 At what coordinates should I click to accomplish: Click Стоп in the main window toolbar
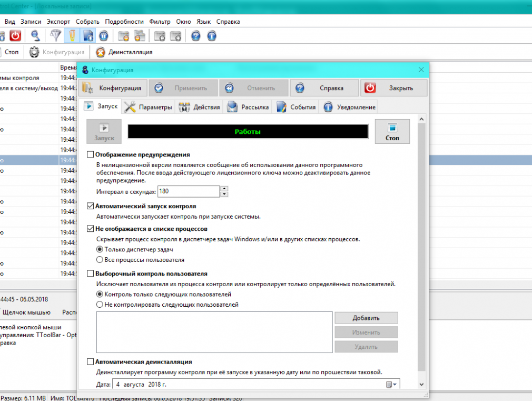(x=11, y=52)
